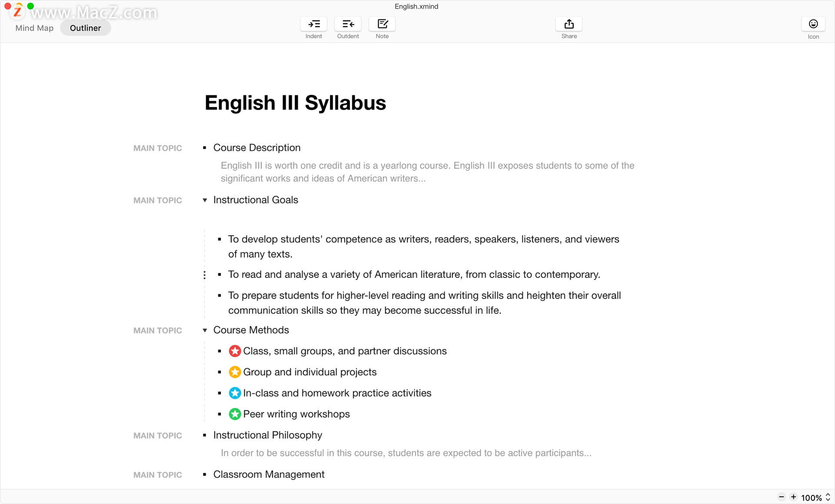The image size is (835, 504).
Task: Click the blue star marker icon
Action: tap(235, 393)
